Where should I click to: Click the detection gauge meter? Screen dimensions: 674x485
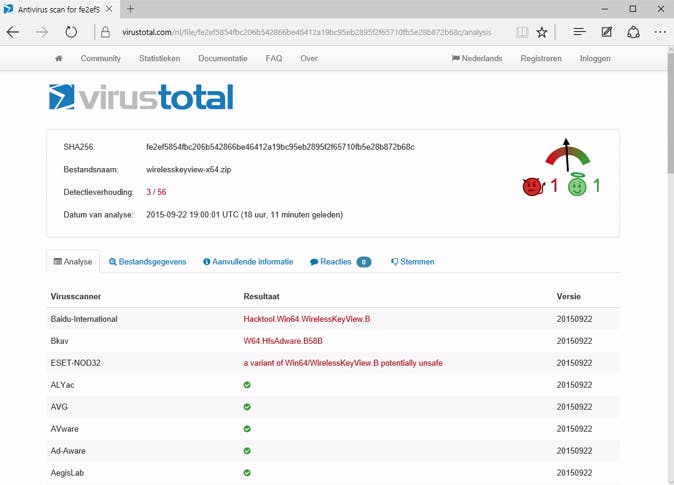(567, 156)
